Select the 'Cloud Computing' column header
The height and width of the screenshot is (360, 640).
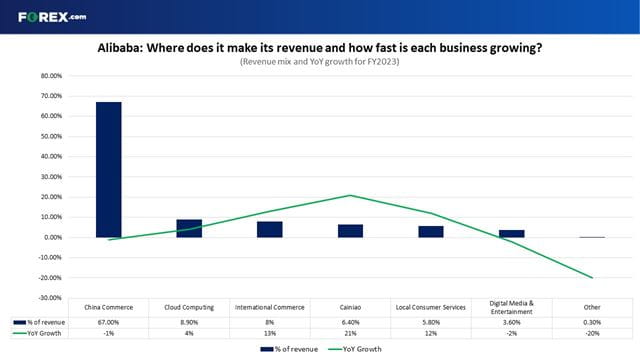189,307
